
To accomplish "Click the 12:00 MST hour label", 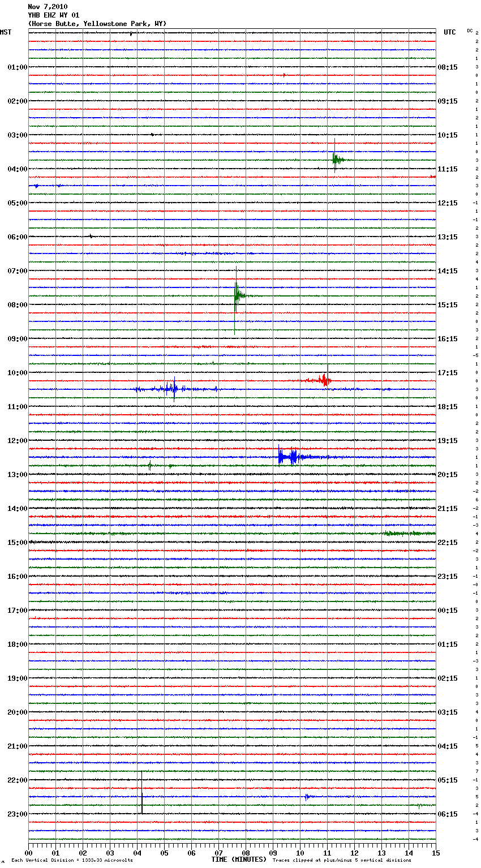I will point(18,441).
